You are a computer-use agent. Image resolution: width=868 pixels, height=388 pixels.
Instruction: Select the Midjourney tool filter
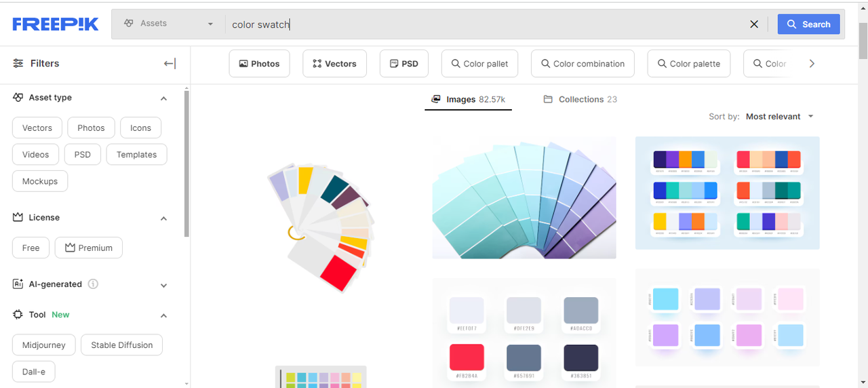44,345
